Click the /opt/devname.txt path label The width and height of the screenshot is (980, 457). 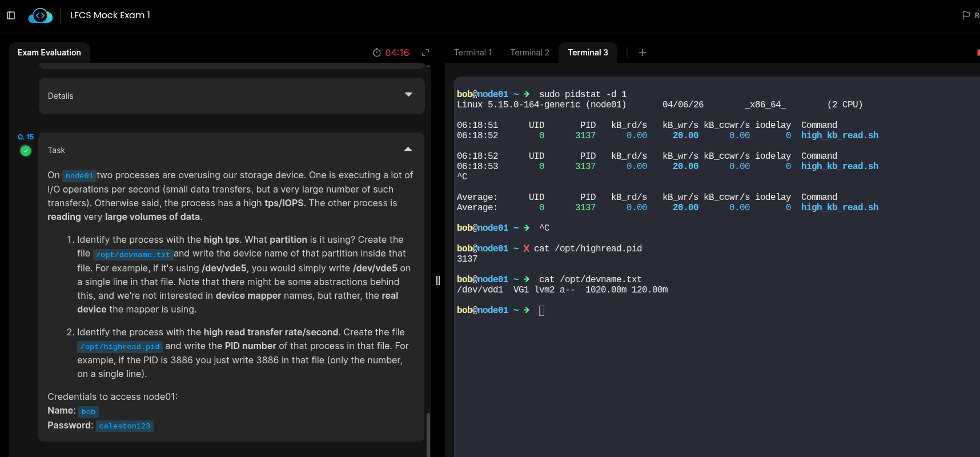(132, 255)
